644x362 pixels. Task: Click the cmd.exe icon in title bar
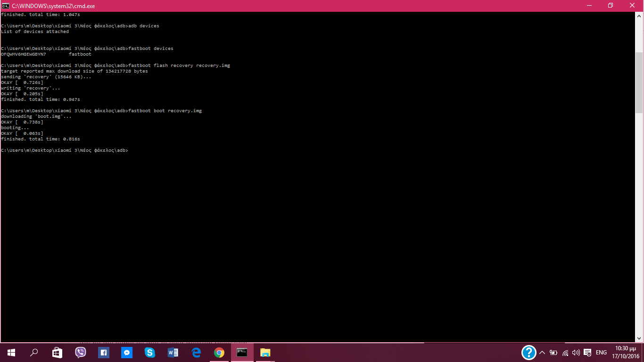(6, 6)
